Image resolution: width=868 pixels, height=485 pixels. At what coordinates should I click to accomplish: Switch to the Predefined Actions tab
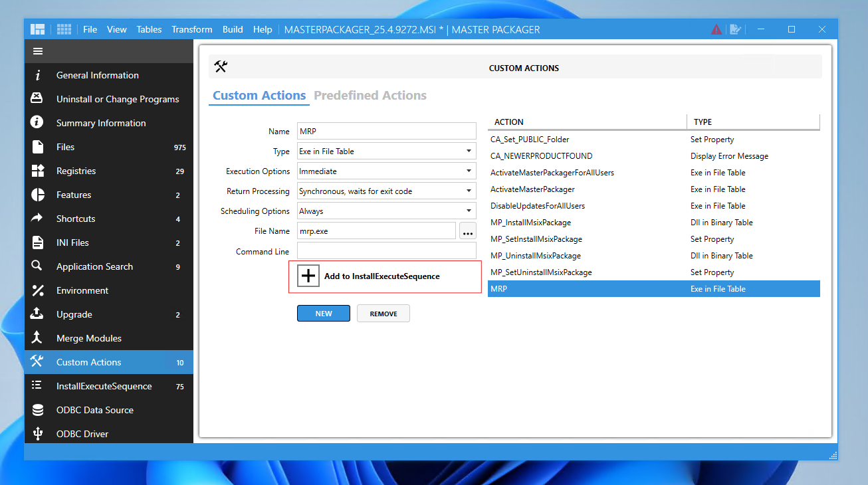[x=370, y=96]
